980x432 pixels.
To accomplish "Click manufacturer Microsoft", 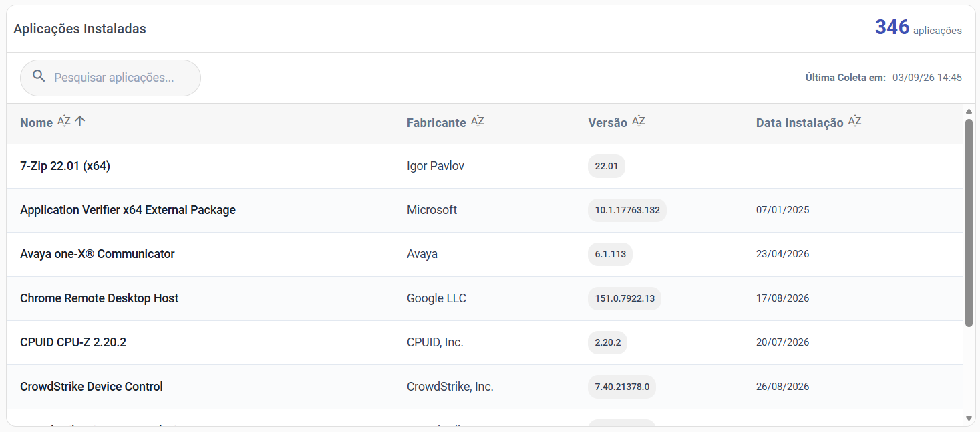I will point(432,210).
